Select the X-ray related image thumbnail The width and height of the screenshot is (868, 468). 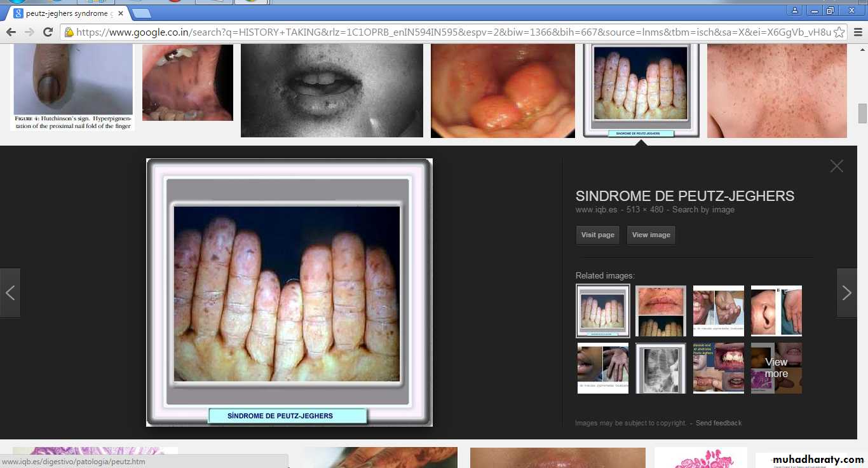[661, 368]
